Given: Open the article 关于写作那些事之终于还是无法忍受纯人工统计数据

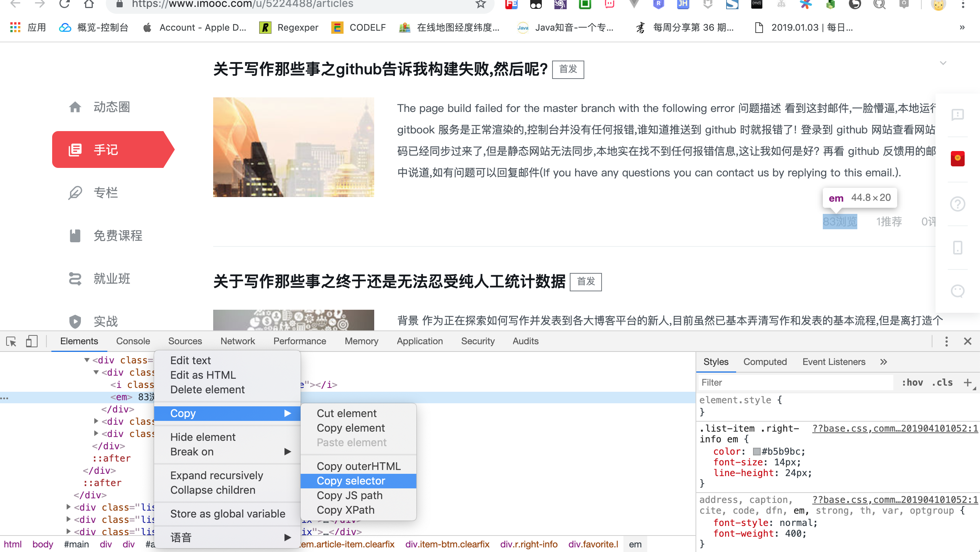Looking at the screenshot, I should pos(389,282).
